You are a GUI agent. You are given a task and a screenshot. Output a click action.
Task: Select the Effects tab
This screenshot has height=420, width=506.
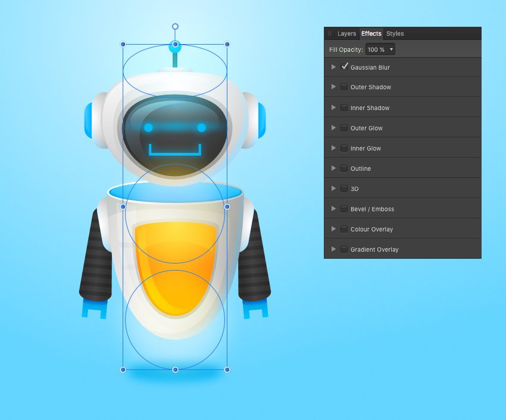click(371, 33)
